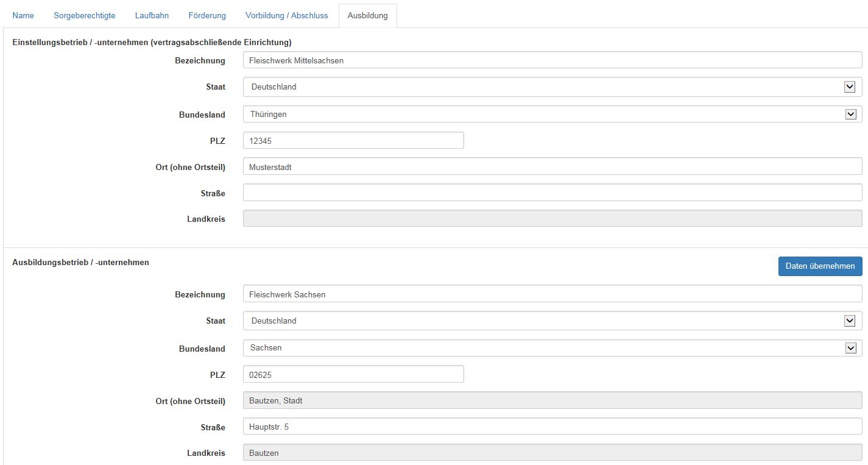Click the Bezeichnung field containing Fleischwerk Mittelsachsen
Image resolution: width=868 pixels, height=465 pixels.
(552, 60)
